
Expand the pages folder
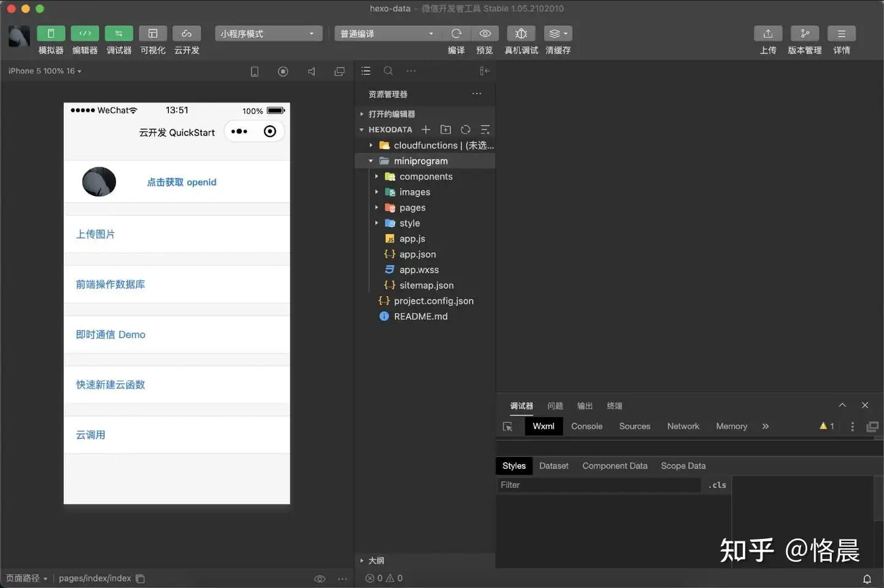point(425,207)
